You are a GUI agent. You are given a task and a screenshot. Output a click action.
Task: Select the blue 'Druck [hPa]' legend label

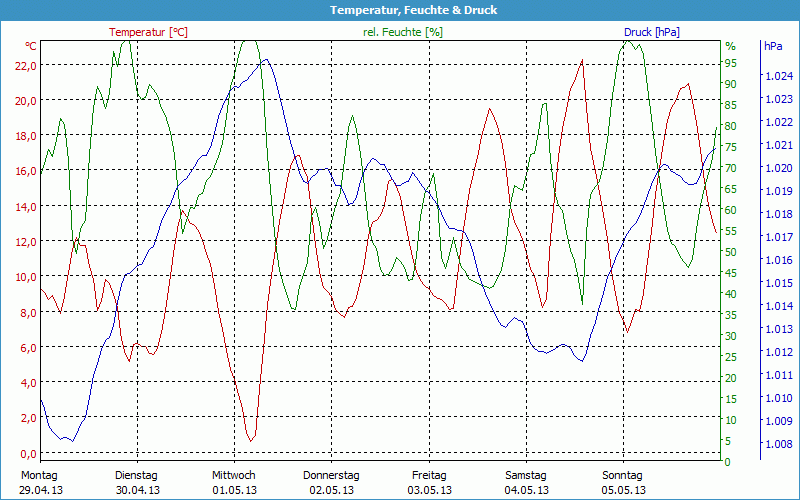click(x=652, y=32)
